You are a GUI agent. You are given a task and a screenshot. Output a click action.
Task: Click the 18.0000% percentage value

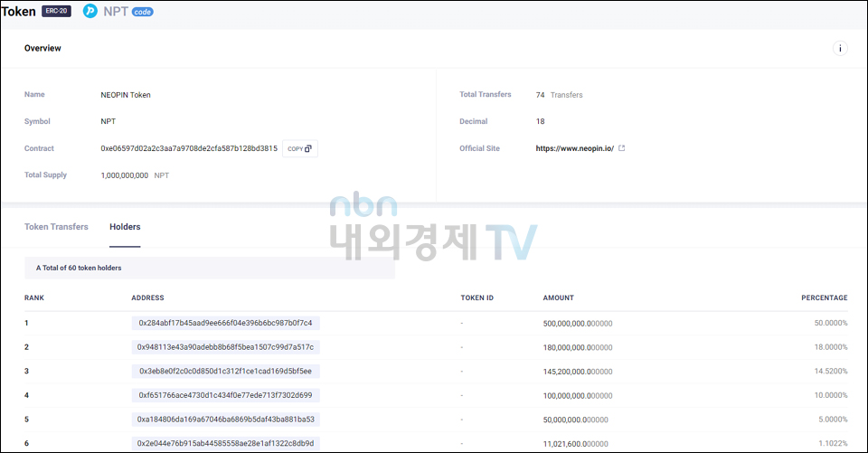[831, 347]
